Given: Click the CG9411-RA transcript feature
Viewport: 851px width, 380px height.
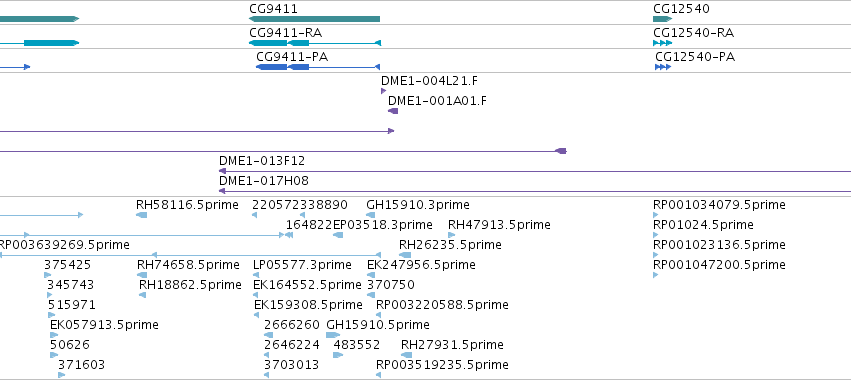Looking at the screenshot, I should pyautogui.click(x=315, y=43).
